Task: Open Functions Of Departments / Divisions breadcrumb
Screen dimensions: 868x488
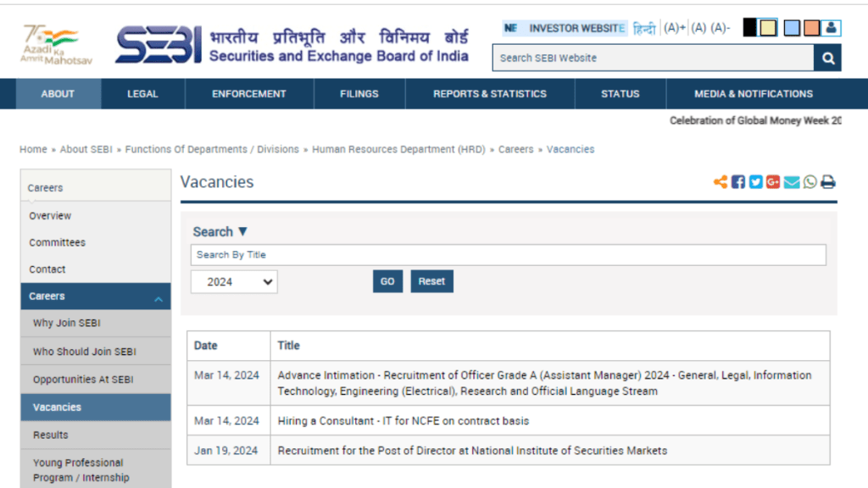Action: (212, 149)
